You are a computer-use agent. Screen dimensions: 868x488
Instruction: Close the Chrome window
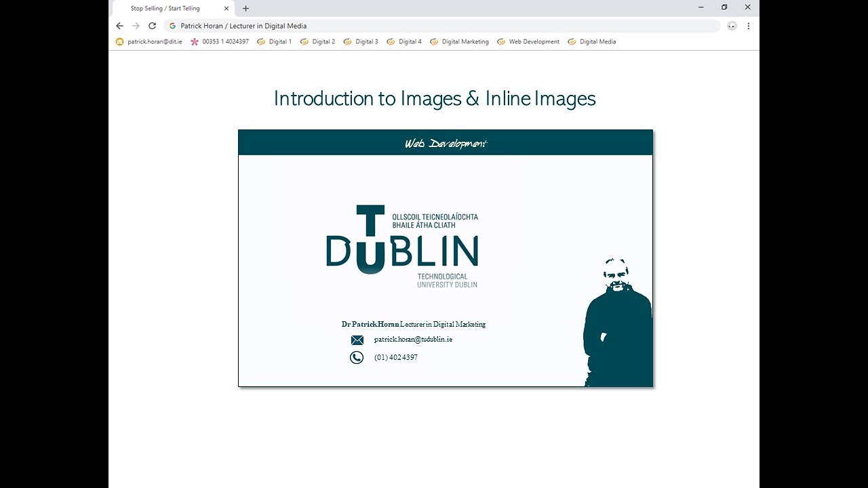coord(747,7)
